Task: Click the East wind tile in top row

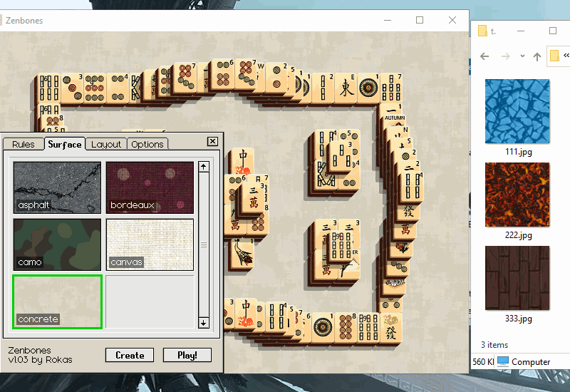Action: click(346, 88)
